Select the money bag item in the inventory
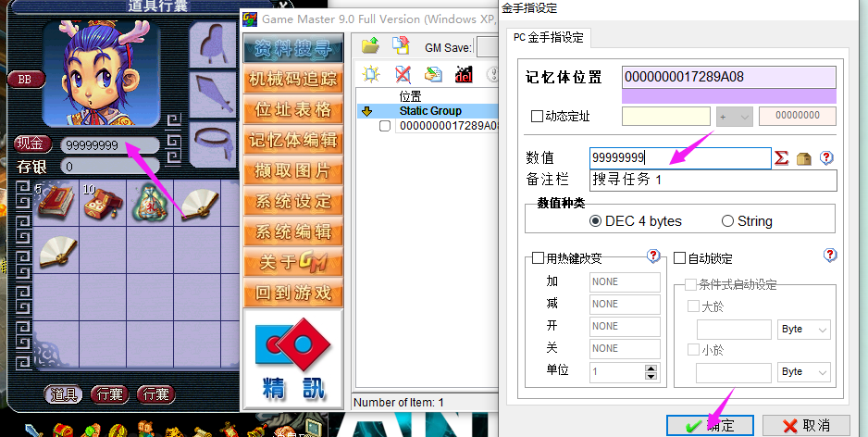This screenshot has width=868, height=437. [148, 204]
